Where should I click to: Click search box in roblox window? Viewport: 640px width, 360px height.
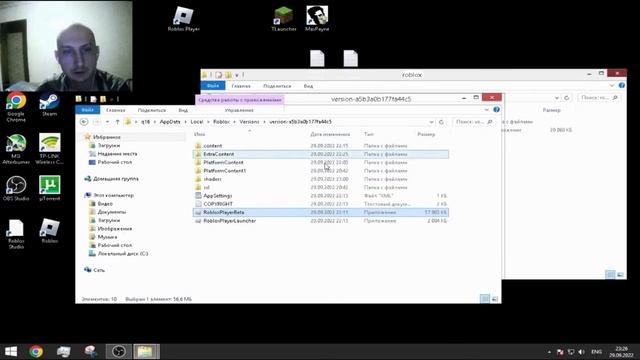point(599,98)
